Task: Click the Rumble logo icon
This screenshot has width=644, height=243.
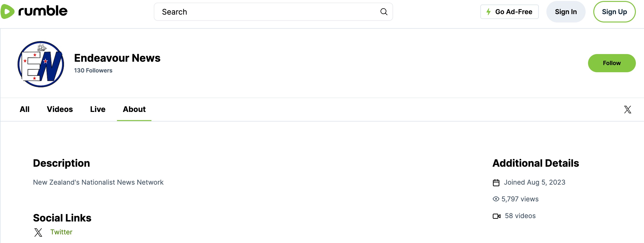Action: (x=8, y=11)
